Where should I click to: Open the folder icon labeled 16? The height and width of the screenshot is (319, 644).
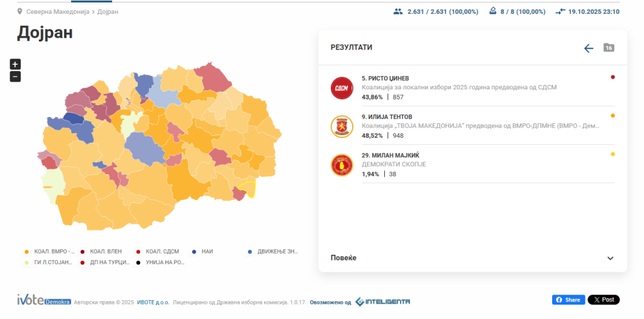click(609, 48)
